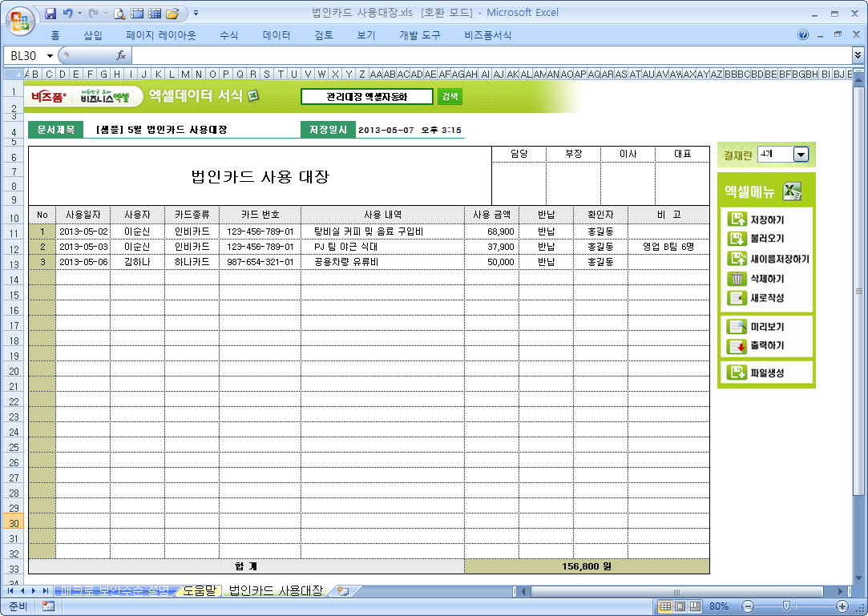This screenshot has width=868, height=616.
Task: Expand the 결재란 dropdown list
Action: click(x=800, y=155)
